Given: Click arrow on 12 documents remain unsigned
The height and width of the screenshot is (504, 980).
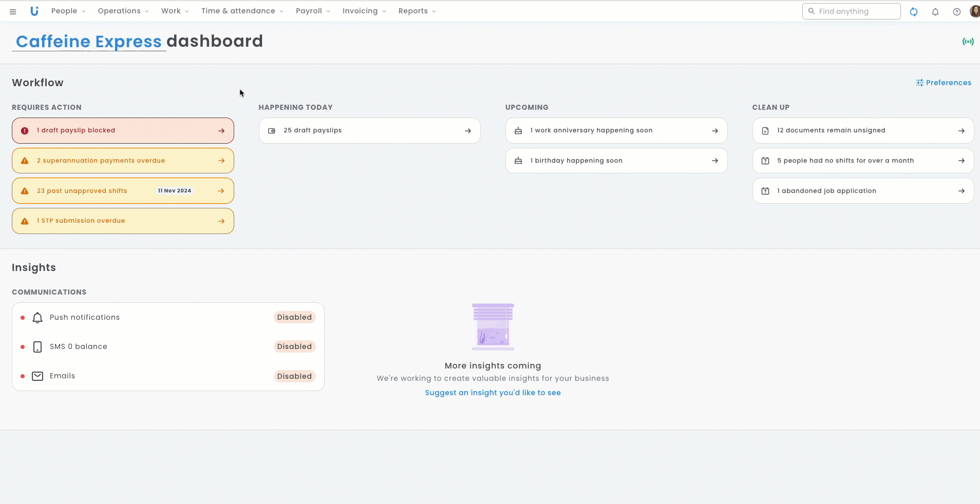Looking at the screenshot, I should click(x=962, y=131).
